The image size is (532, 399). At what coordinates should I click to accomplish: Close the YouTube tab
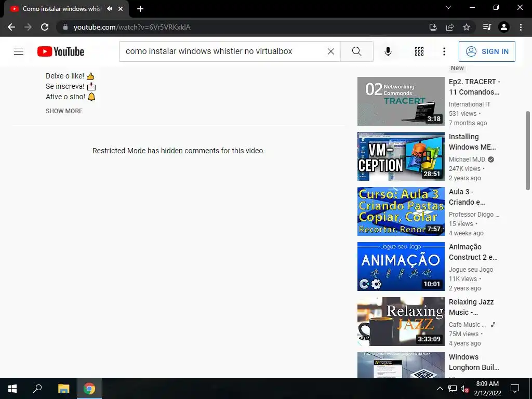pos(121,9)
